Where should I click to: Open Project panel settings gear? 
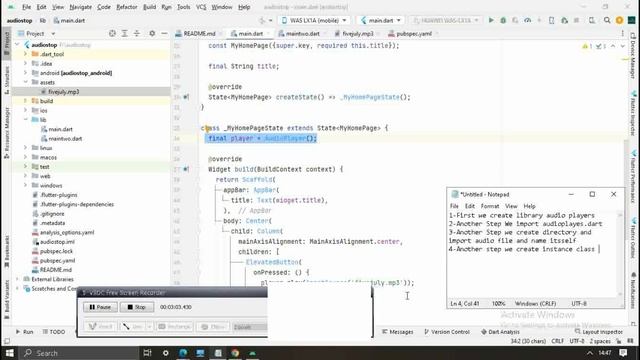152,33
